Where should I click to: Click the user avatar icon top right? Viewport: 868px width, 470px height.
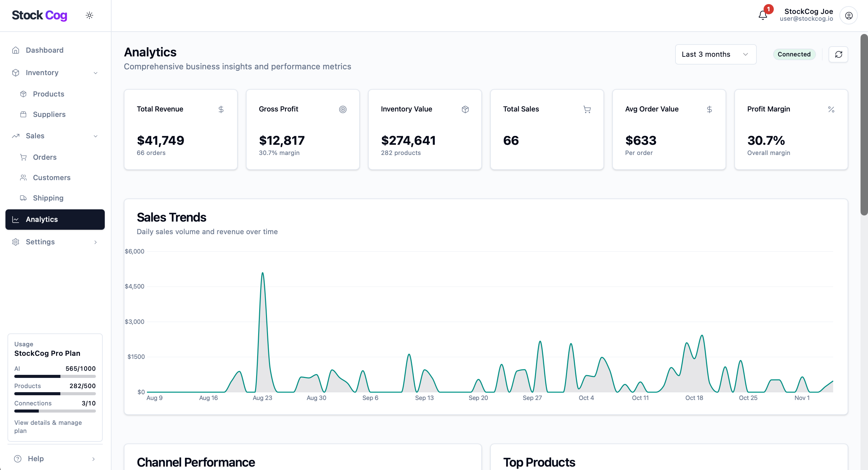(x=848, y=15)
